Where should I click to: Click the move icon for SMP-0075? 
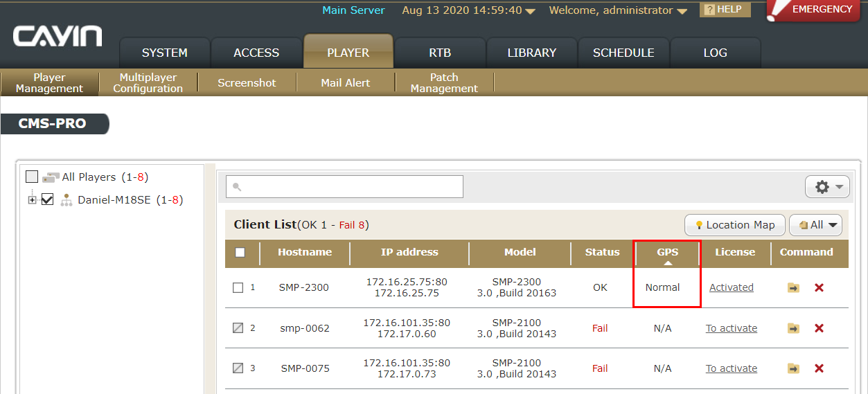[x=794, y=368]
